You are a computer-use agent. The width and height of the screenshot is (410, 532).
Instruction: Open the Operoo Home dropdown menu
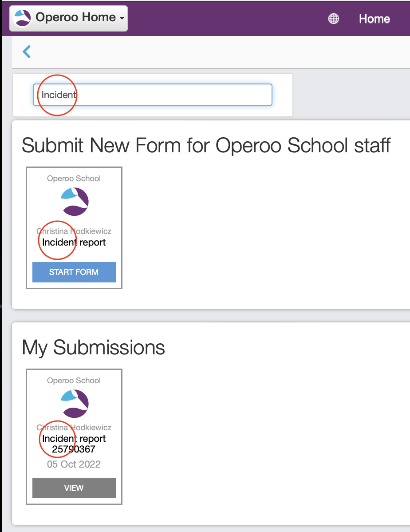coord(75,18)
